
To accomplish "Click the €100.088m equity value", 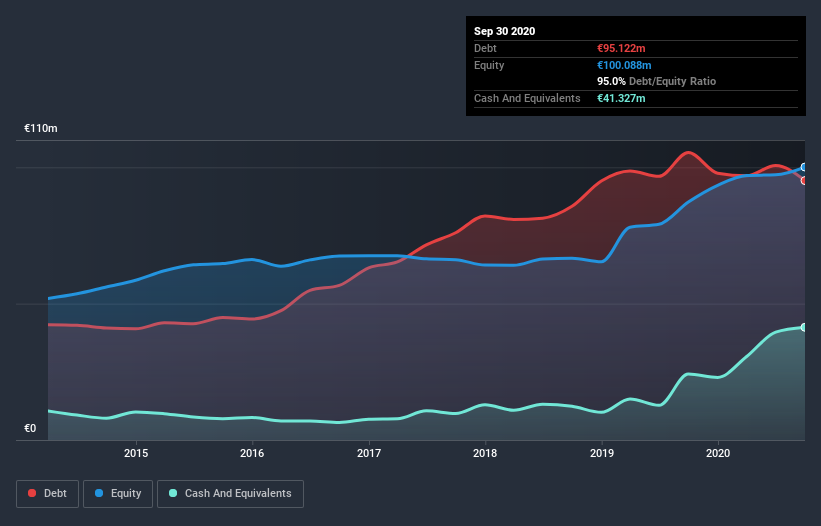I will point(624,65).
